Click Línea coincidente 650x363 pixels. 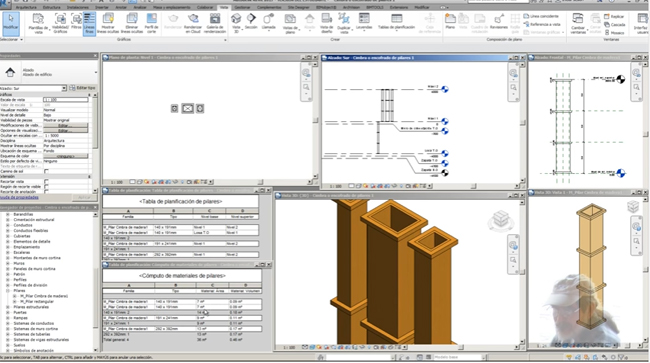pyautogui.click(x=541, y=16)
